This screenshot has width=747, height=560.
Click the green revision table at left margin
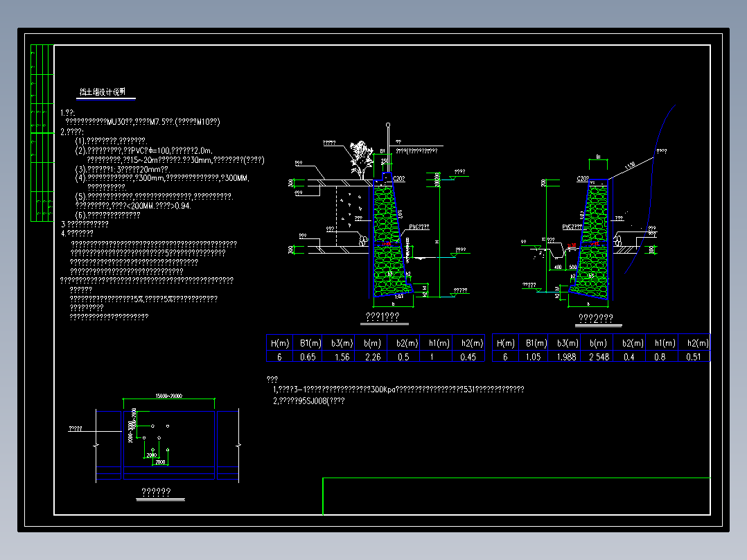click(42, 133)
